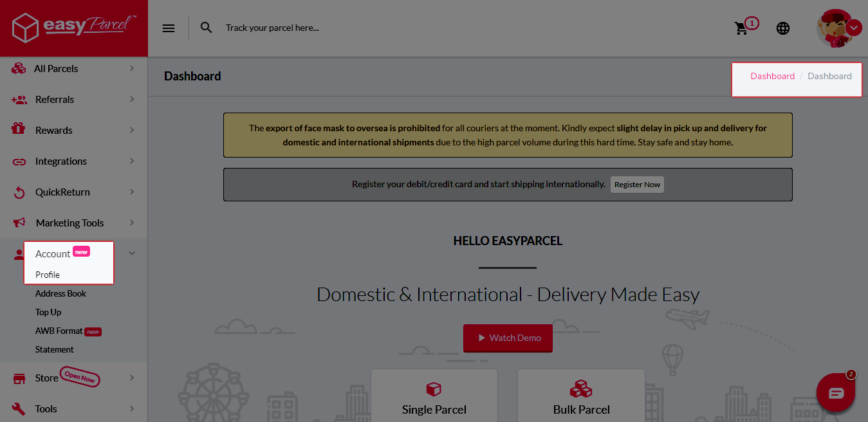
Task: Open the language globe icon
Action: 783,28
